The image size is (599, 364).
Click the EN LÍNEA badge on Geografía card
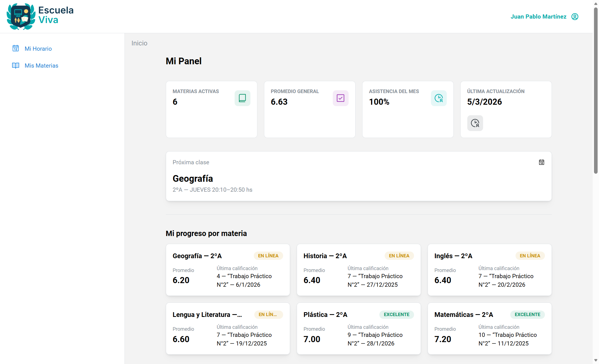pos(268,256)
